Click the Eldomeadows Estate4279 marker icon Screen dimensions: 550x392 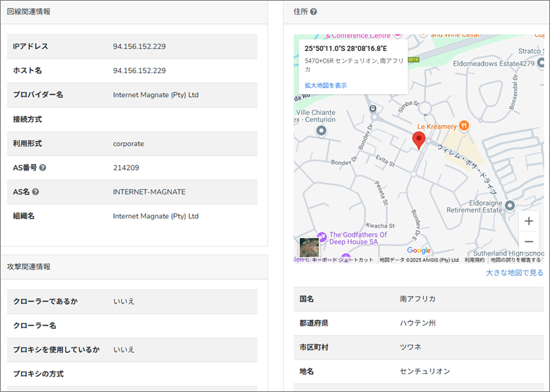click(540, 63)
